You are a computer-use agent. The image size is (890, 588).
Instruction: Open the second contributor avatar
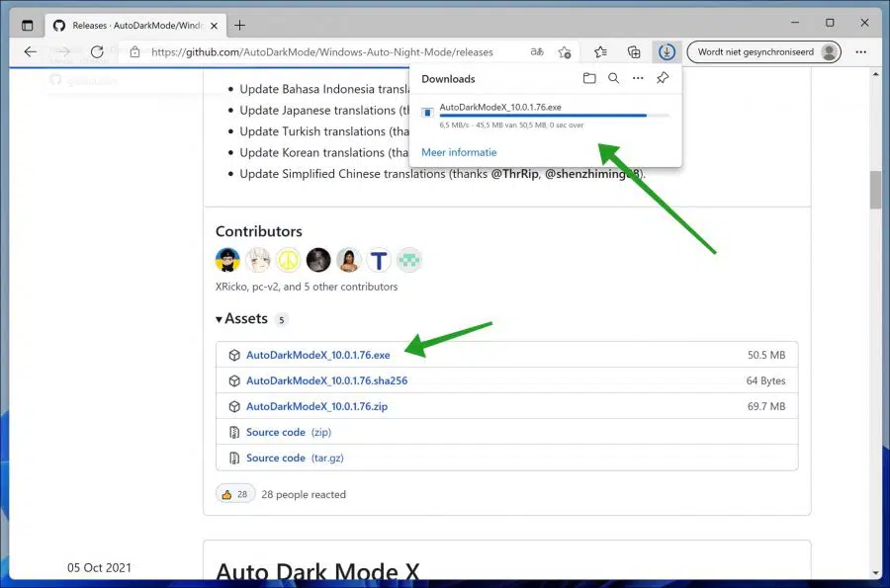tap(258, 260)
